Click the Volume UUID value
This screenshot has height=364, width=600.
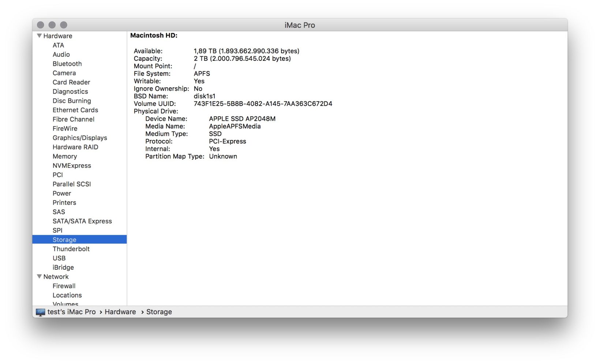pyautogui.click(x=263, y=104)
